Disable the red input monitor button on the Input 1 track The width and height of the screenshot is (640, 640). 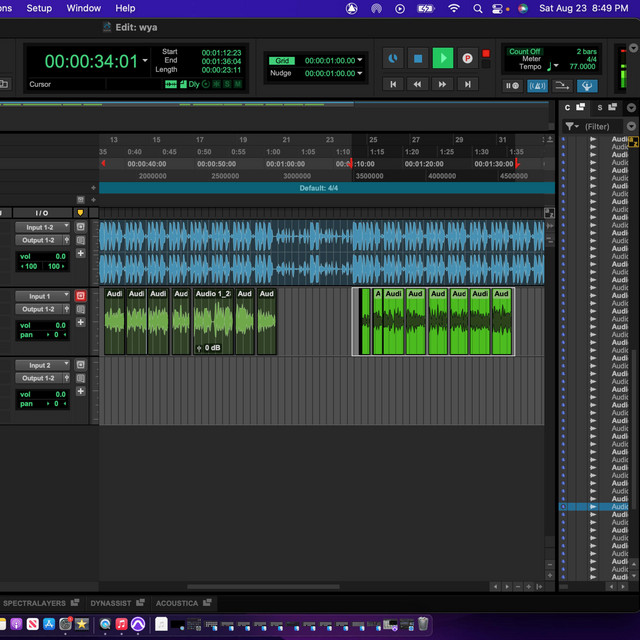81,296
